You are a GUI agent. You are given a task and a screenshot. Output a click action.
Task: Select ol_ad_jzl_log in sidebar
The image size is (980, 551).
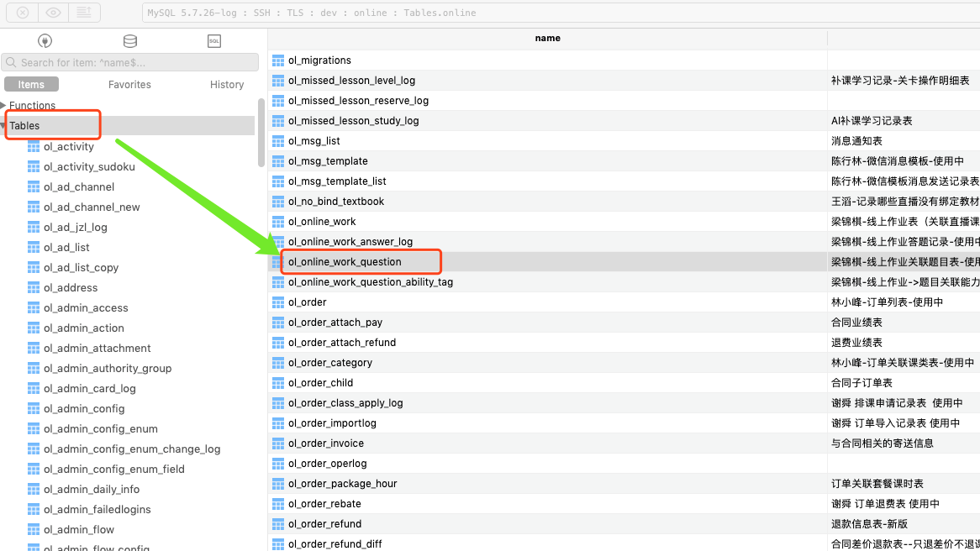[76, 228]
